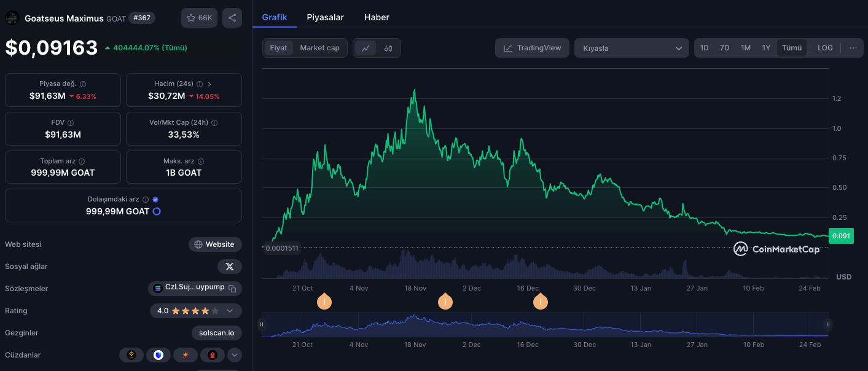Toggle chart to Market cap

click(319, 48)
